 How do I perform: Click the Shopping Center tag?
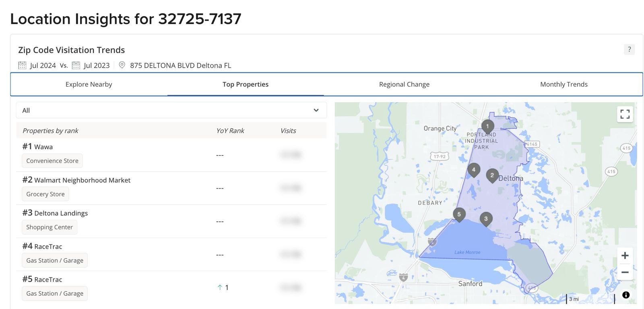point(50,227)
